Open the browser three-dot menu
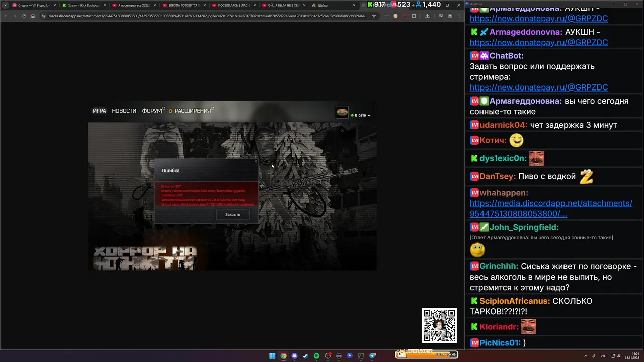Viewport: 644px width, 362px height. tap(459, 16)
